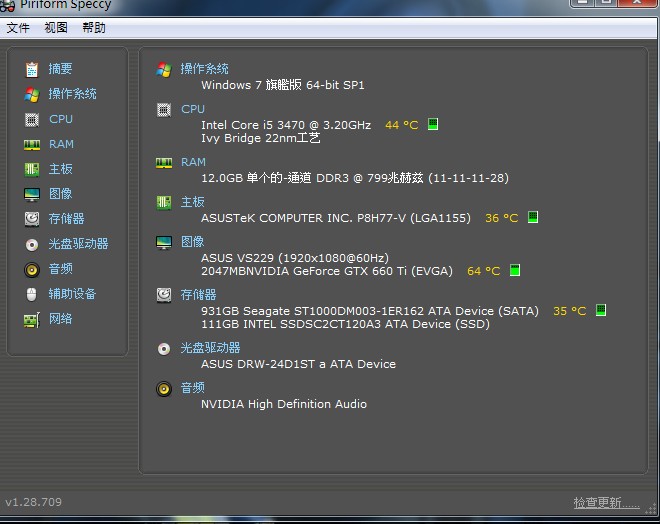
Task: Open the CPU heading in summary panel
Action: tap(193, 109)
